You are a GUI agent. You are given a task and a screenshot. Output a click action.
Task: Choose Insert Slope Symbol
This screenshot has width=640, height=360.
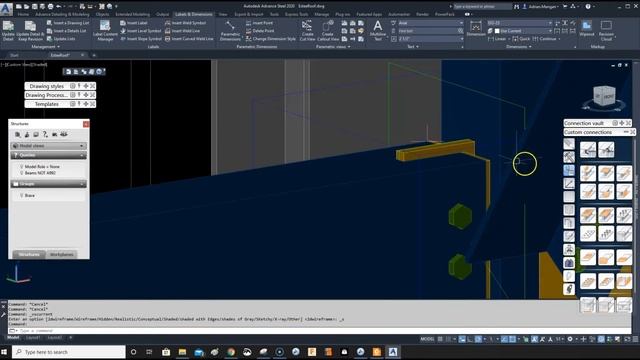[141, 39]
